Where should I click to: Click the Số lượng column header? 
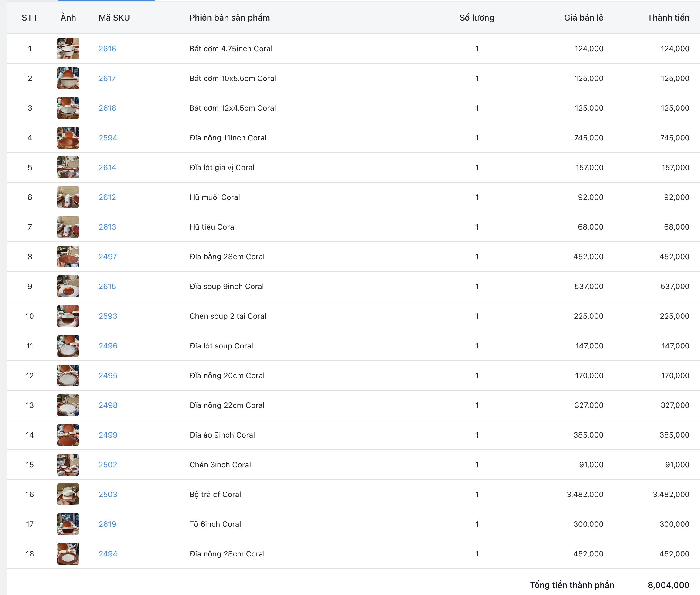click(477, 18)
